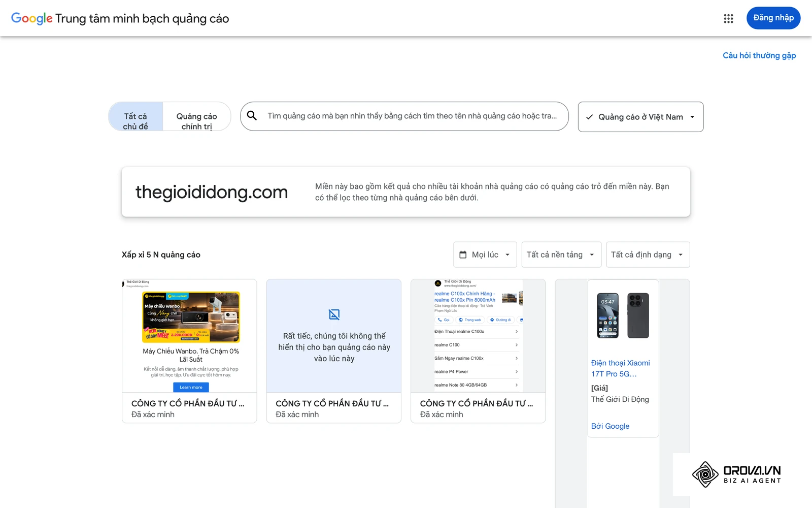Open the Máy chiếu Wanbo ad banner image
Viewport: 812px width, 508px height.
tap(191, 317)
